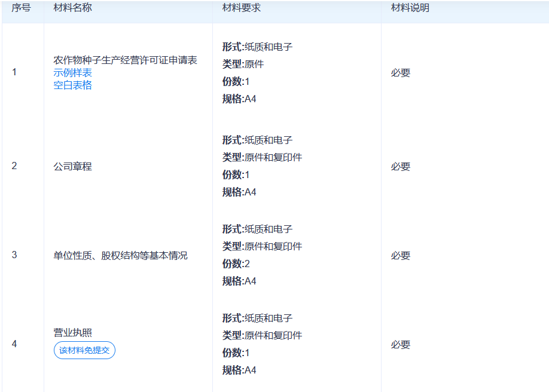Click 必要 in the 单位性质 row
Image resolution: width=549 pixels, height=392 pixels.
point(401,256)
